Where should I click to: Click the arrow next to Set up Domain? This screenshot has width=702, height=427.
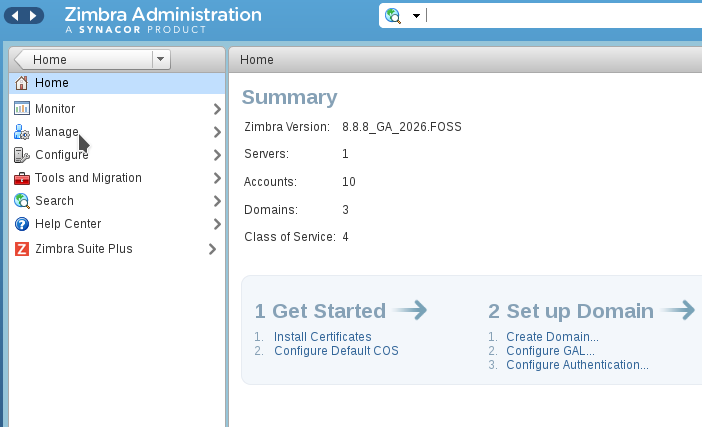tap(678, 310)
